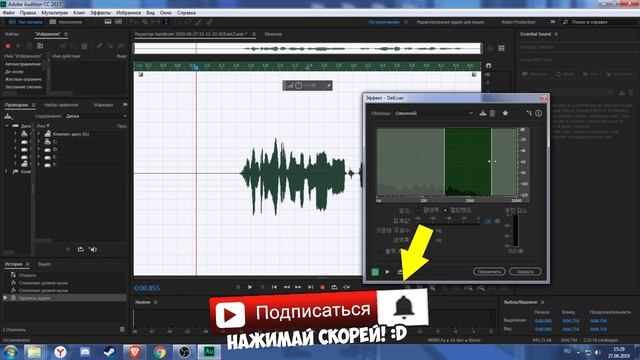This screenshot has width=640, height=360.
Task: Fast forward the editor playhead
Action: click(x=298, y=287)
